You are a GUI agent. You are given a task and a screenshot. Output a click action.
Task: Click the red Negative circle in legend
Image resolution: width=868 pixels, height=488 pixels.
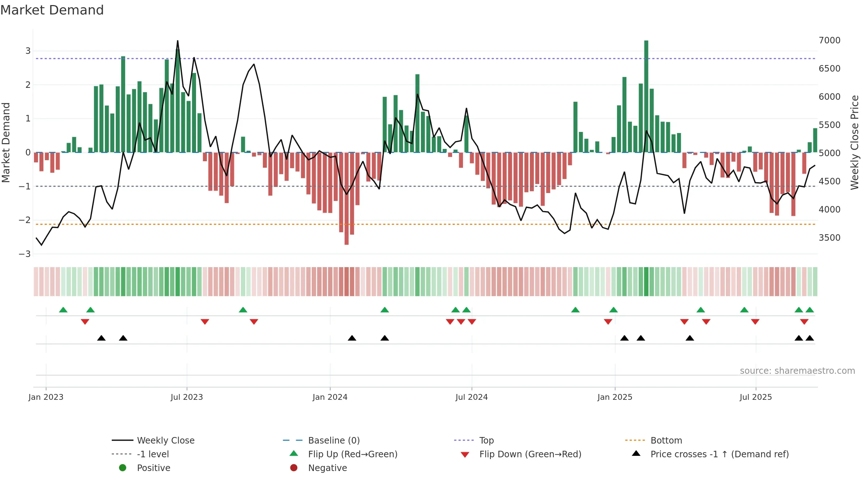pyautogui.click(x=294, y=468)
